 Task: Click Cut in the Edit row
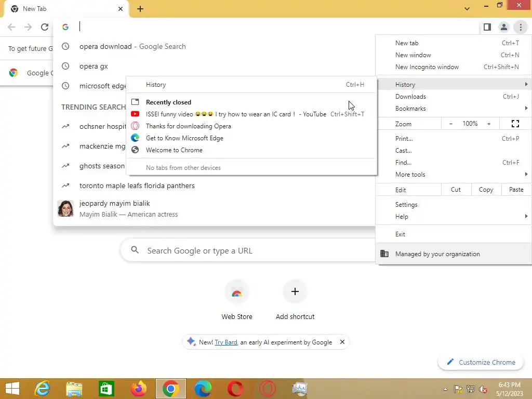[x=456, y=190]
